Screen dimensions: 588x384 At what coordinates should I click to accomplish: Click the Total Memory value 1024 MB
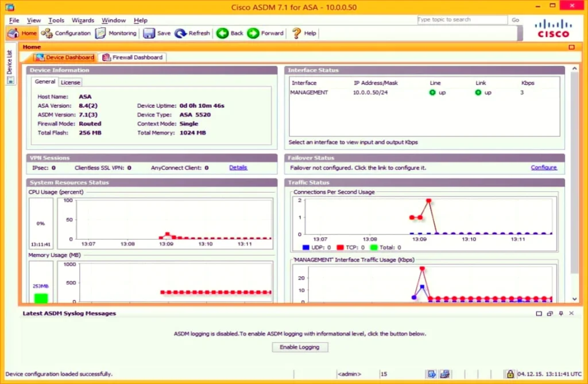point(193,133)
